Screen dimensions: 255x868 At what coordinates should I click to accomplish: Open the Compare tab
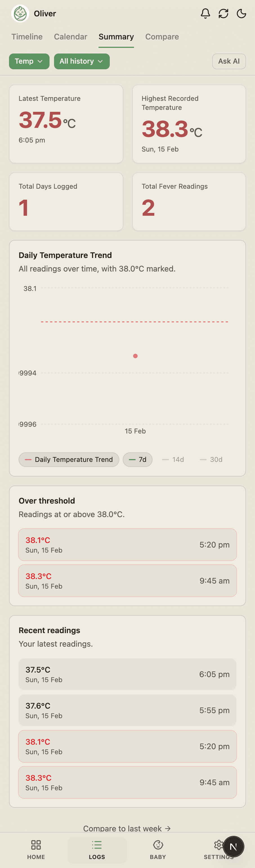pos(162,37)
